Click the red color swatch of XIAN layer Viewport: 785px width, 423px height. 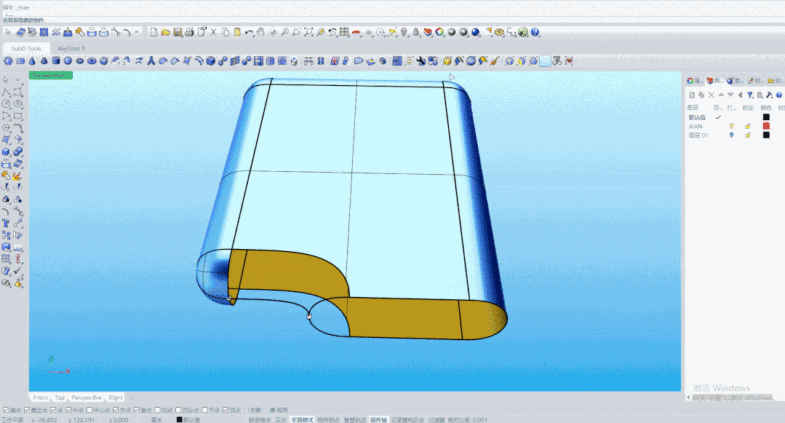click(x=766, y=126)
